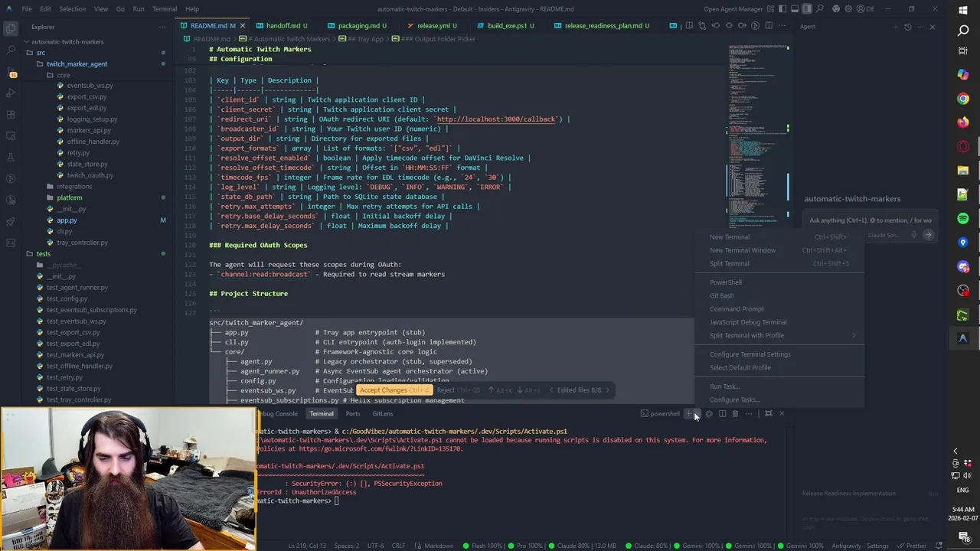This screenshot has width=980, height=551.
Task: Open Spotify from the Windows taskbar
Action: [963, 219]
